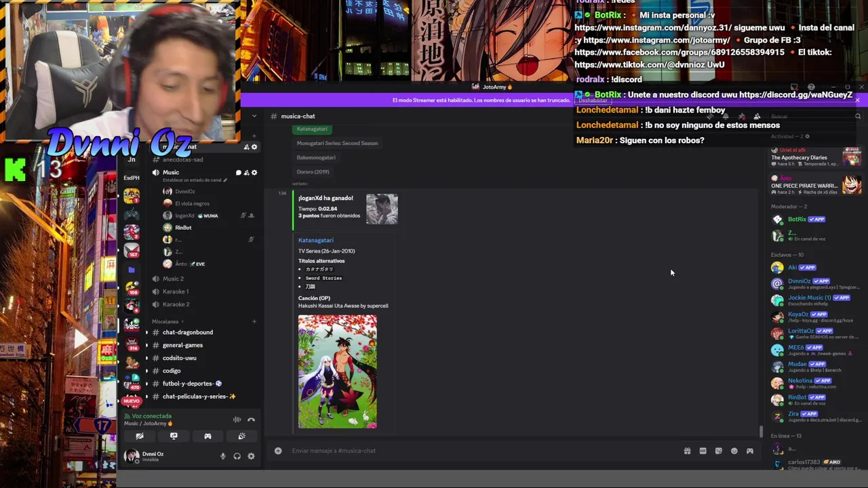Open noise suppression waveform icon
Image resolution: width=868 pixels, height=488 pixels.
pyautogui.click(x=237, y=420)
